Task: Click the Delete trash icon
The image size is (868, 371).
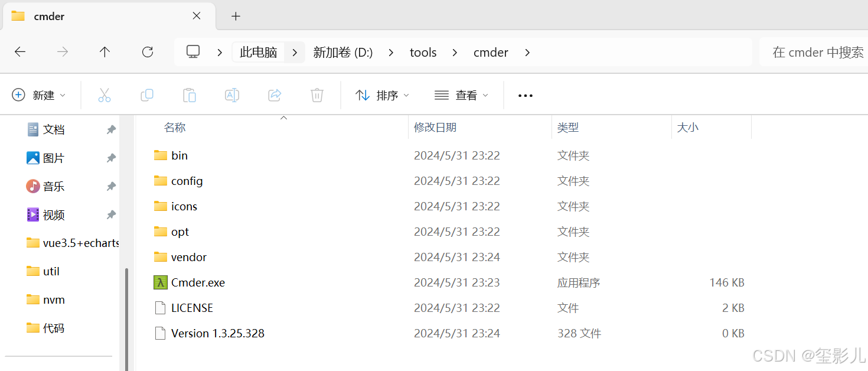Action: pyautogui.click(x=317, y=95)
